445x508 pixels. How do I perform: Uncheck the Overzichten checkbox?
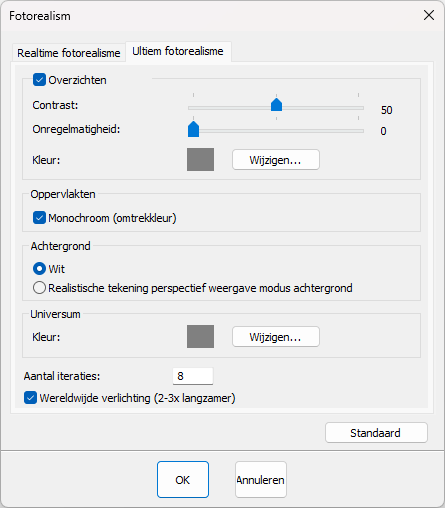point(39,80)
